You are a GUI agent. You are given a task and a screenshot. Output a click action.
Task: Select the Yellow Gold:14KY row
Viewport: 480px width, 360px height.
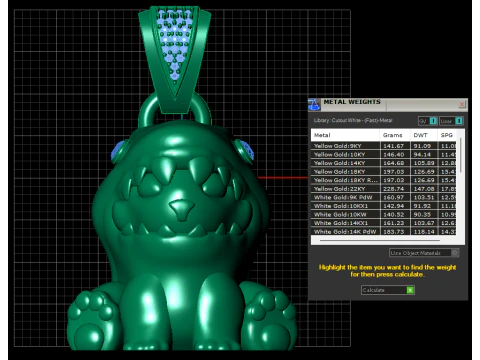[x=384, y=163]
